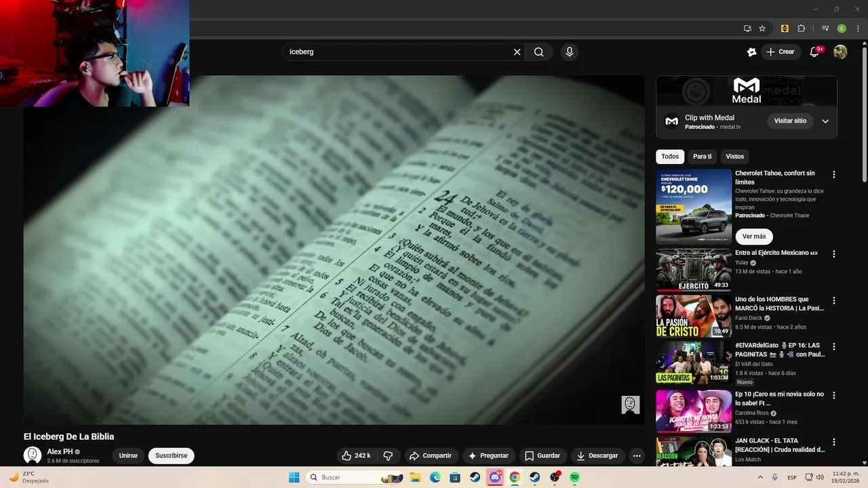The width and height of the screenshot is (868, 488).
Task: Open Discord from the taskbar
Action: pos(495,477)
